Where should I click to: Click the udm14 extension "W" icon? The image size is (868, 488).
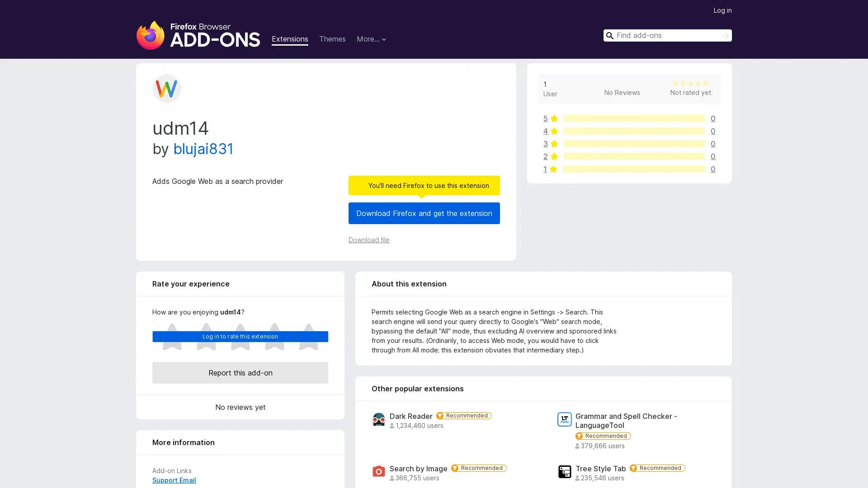click(166, 89)
